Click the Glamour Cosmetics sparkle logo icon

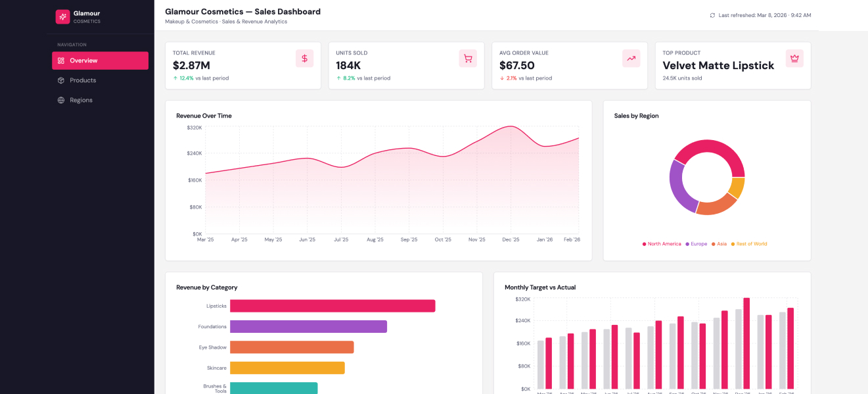[x=62, y=16]
